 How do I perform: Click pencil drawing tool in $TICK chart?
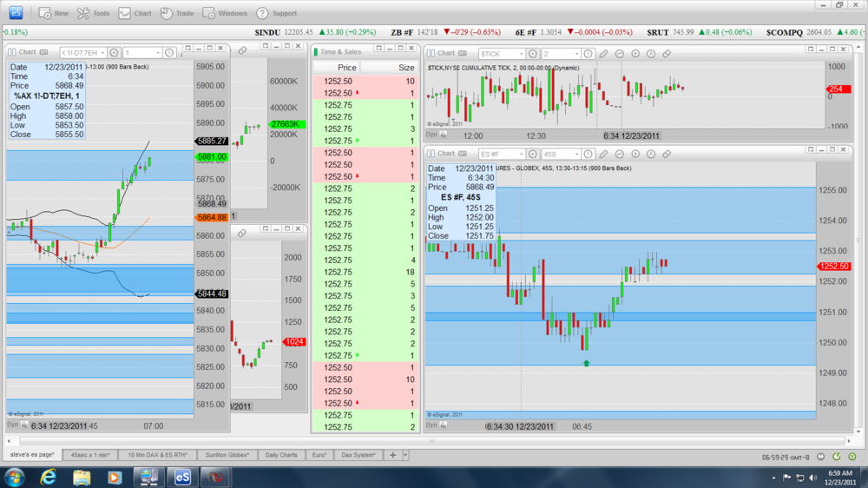coord(603,54)
